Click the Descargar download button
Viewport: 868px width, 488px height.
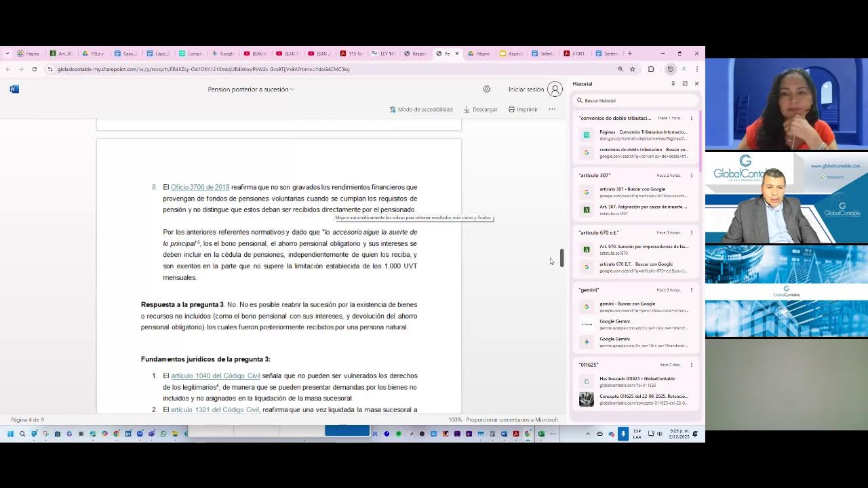pyautogui.click(x=481, y=109)
